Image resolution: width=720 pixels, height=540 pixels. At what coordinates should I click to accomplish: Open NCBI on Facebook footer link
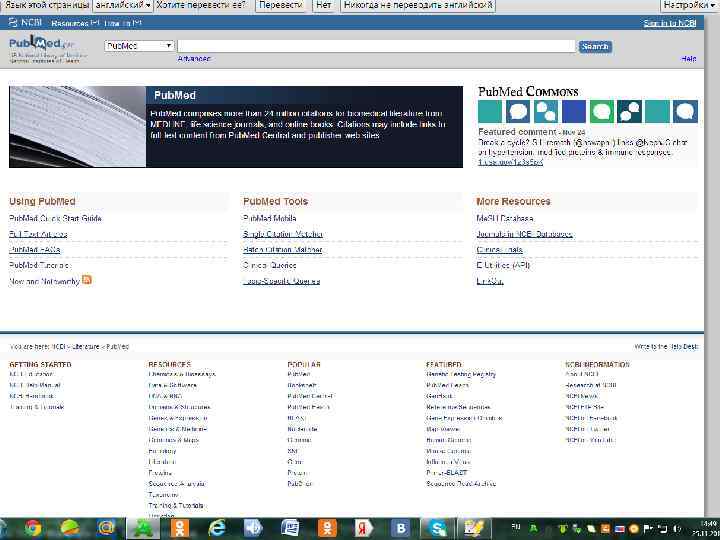point(591,418)
